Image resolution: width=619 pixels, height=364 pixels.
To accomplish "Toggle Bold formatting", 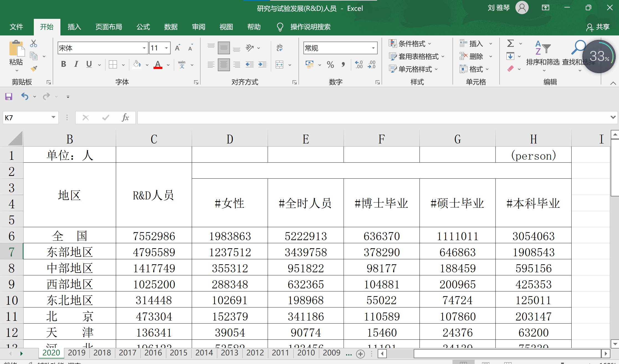I will pos(63,64).
